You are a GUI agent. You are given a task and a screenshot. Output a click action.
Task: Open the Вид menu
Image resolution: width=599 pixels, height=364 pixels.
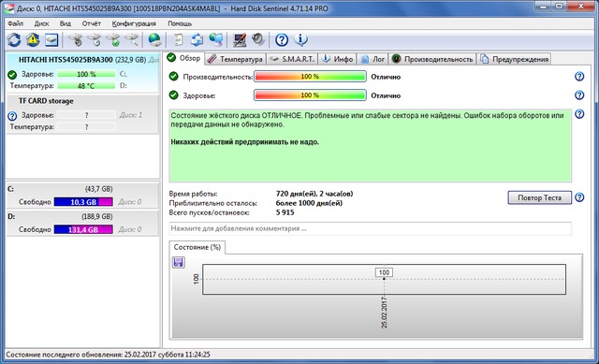(x=66, y=23)
